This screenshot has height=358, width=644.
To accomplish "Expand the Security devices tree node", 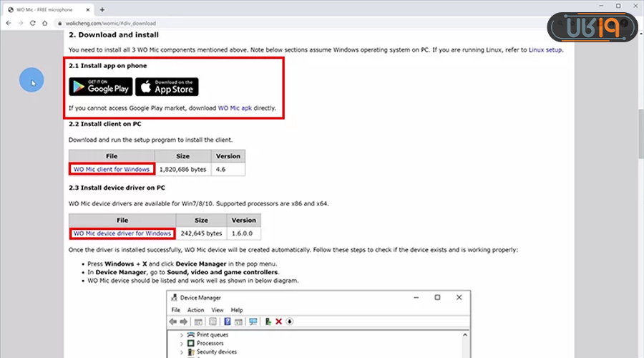I will 181,353.
